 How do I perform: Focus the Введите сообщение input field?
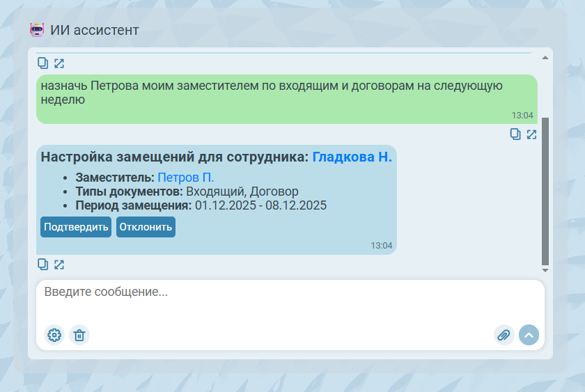click(279, 292)
